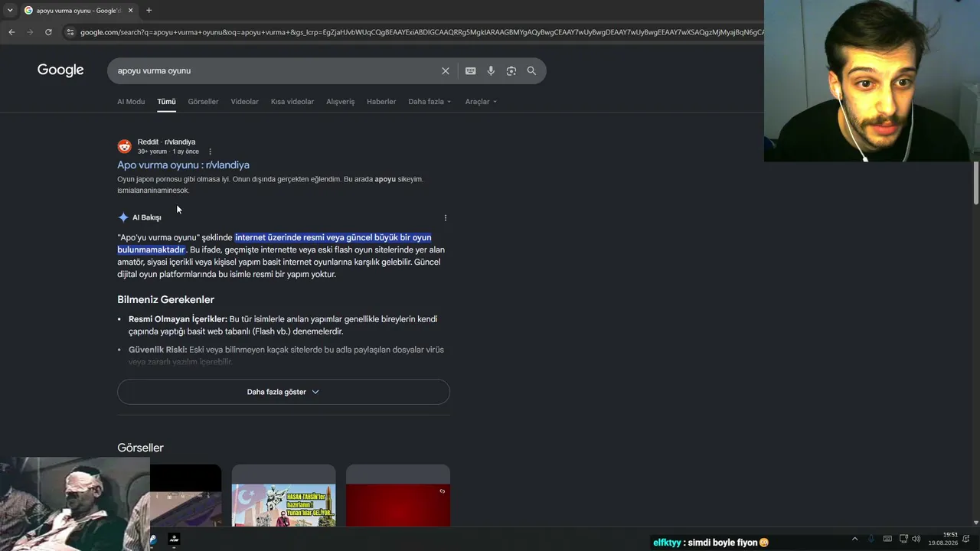The image size is (980, 551).
Task: Open the volume control in system tray
Action: click(916, 539)
